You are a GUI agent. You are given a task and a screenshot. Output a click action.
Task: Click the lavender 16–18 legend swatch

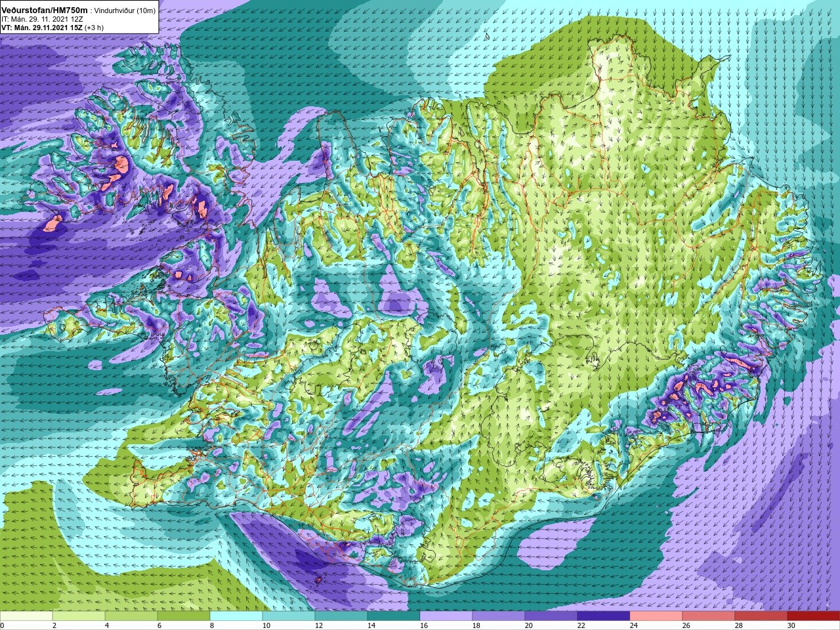446,616
